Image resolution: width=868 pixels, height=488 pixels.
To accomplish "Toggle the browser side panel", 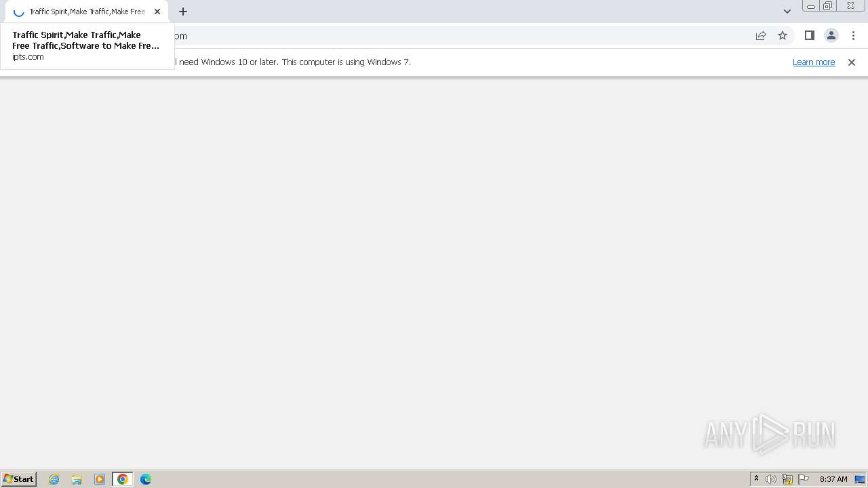I will [x=809, y=35].
